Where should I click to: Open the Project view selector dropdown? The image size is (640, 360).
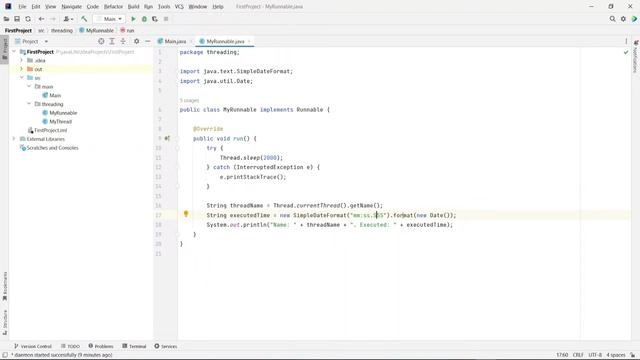point(32,41)
